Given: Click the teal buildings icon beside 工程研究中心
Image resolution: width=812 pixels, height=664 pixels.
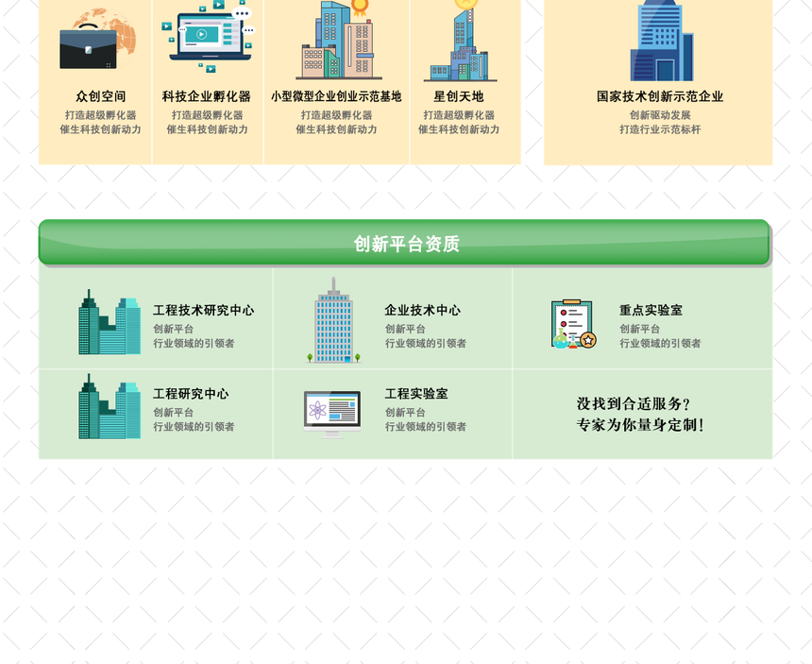Looking at the screenshot, I should pyautogui.click(x=110, y=406).
